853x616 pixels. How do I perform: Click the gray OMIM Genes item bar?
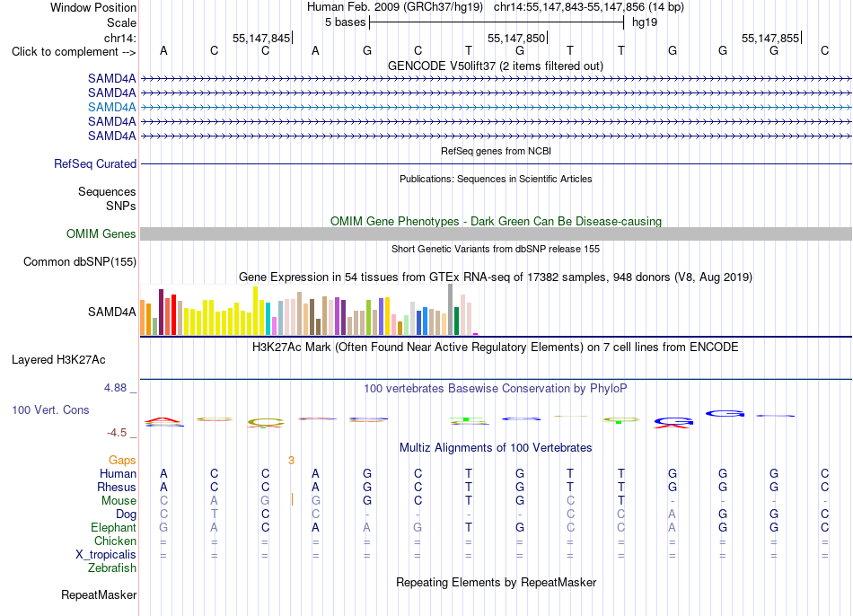tap(496, 234)
